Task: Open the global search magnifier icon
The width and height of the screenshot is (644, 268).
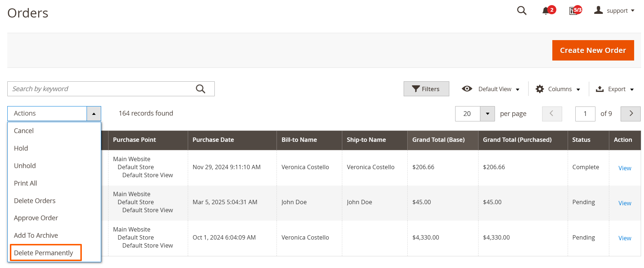Action: click(522, 11)
